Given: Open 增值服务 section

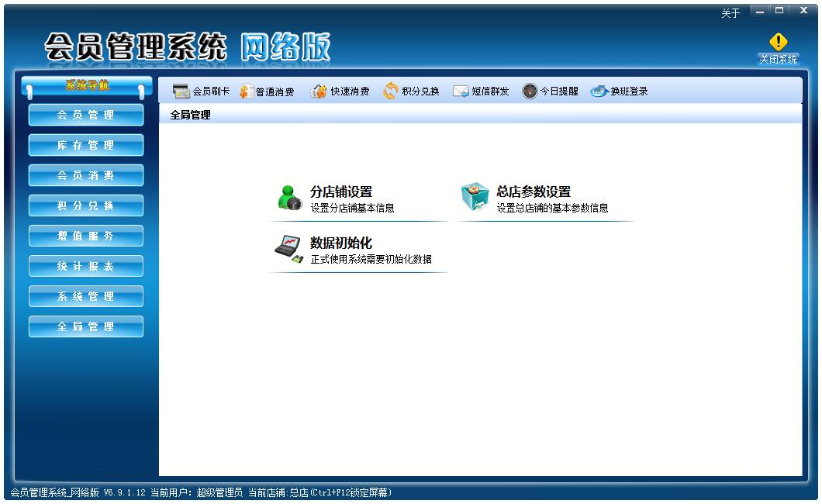Looking at the screenshot, I should [86, 236].
